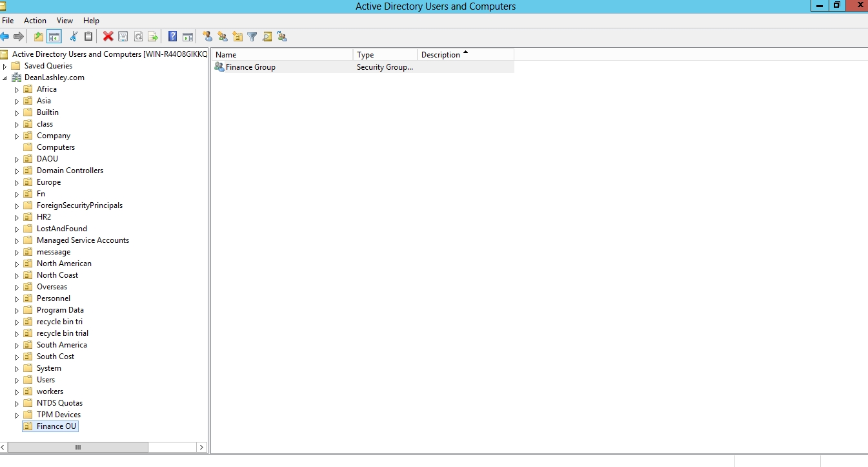Select the recycle bin trial tree item
Viewport: 868px width, 467px height.
click(x=63, y=333)
